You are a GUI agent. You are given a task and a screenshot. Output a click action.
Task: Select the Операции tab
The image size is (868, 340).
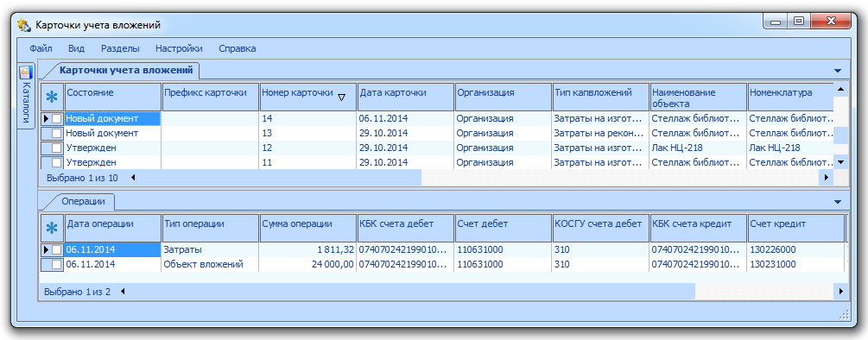pyautogui.click(x=83, y=202)
